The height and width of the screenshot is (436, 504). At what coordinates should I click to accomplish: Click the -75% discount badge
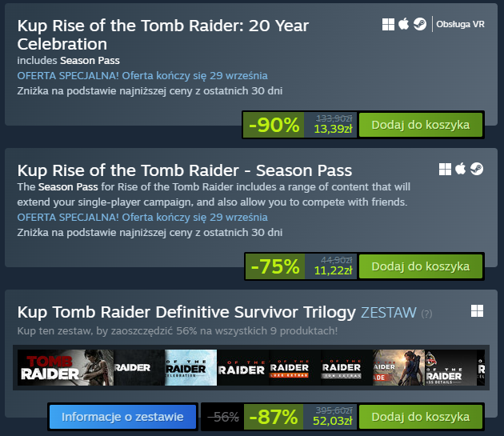pyautogui.click(x=274, y=266)
